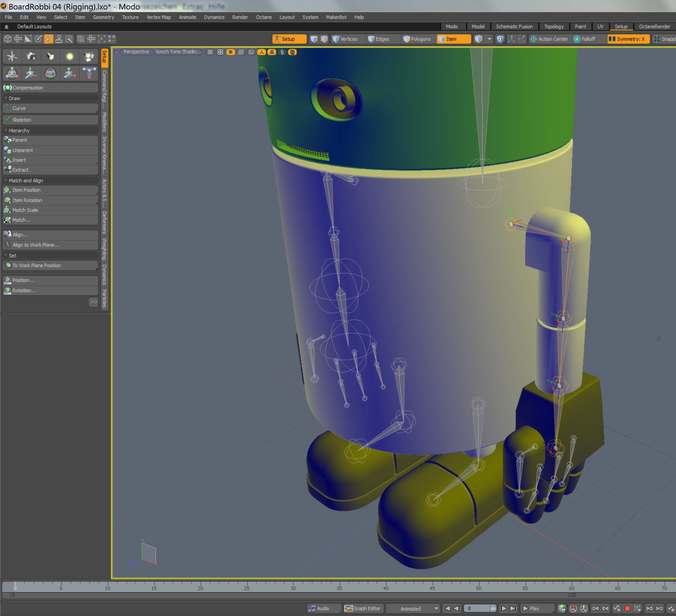
Task: Open the Graph Editor
Action: (x=363, y=608)
